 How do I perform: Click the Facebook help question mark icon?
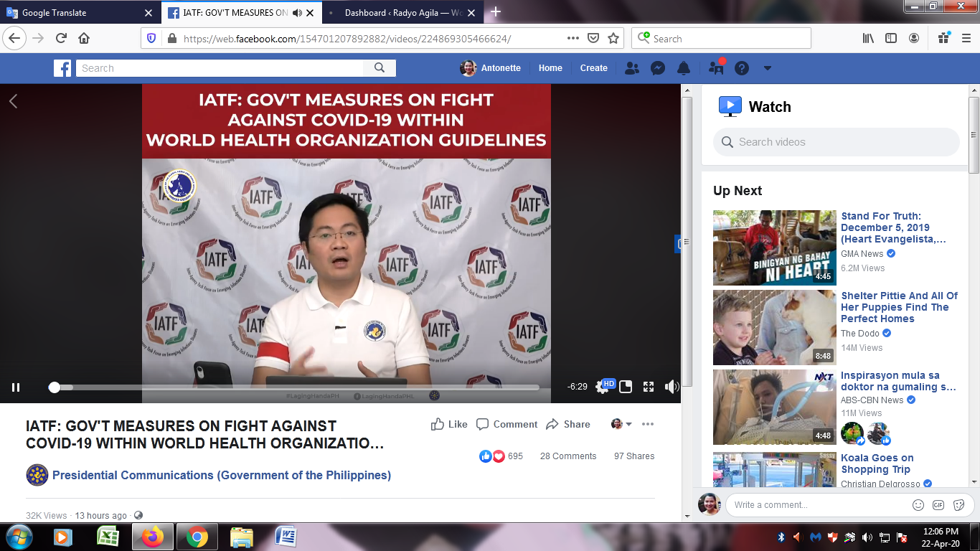(x=742, y=68)
